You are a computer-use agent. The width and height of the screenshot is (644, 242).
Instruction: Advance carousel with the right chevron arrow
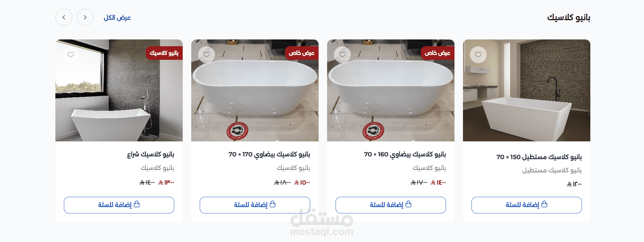pyautogui.click(x=85, y=17)
